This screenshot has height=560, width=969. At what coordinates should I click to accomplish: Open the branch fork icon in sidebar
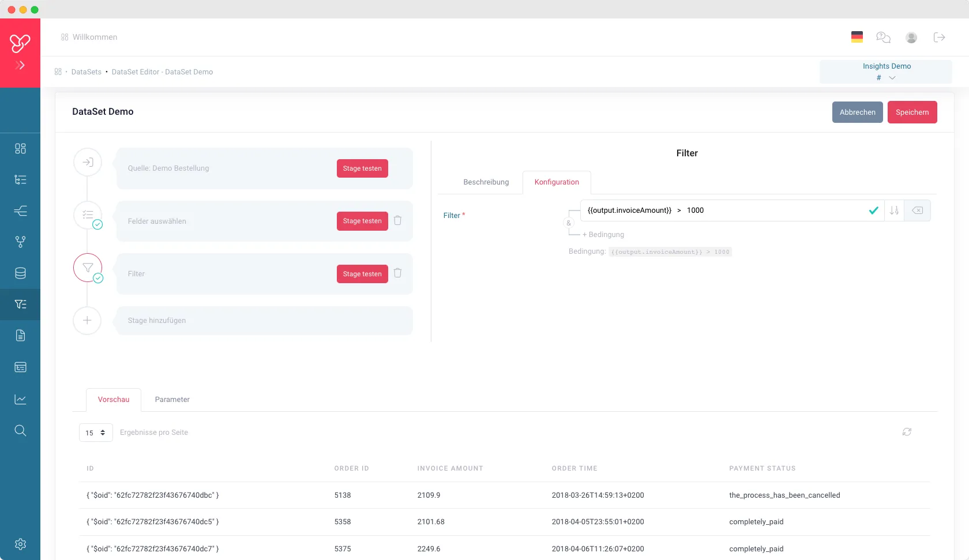tap(20, 242)
